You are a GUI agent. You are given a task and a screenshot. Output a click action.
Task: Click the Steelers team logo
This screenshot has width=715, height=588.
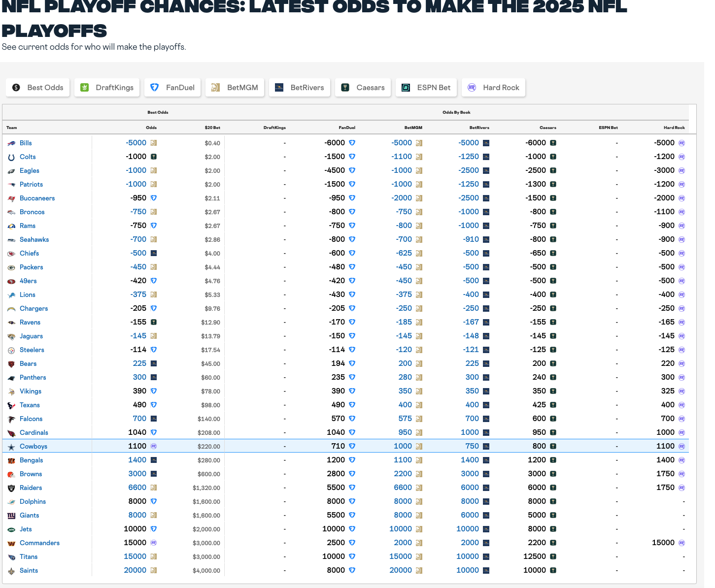(11, 350)
